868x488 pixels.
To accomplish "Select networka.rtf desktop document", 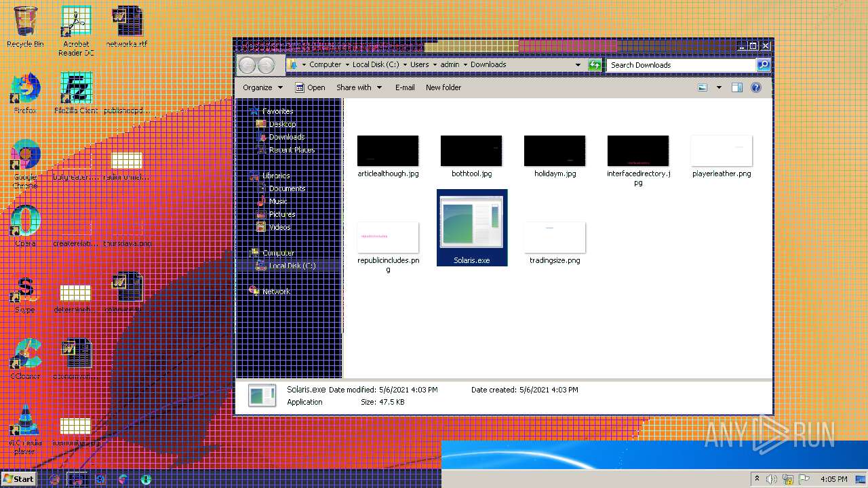I will pos(127,26).
